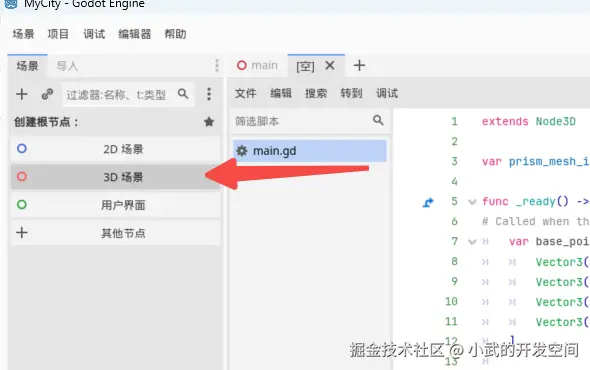Image resolution: width=590 pixels, height=370 pixels.
Task: Click the Godot logo in title bar
Action: point(11,4)
